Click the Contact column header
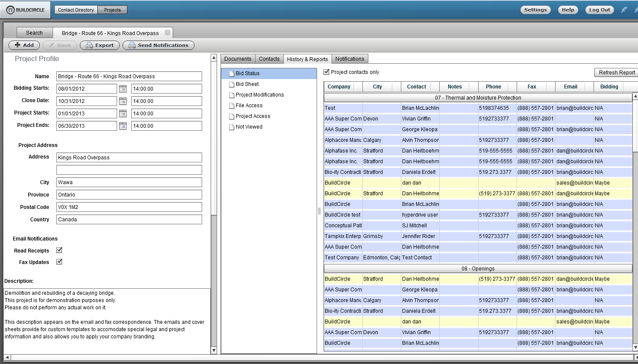 pyautogui.click(x=420, y=87)
